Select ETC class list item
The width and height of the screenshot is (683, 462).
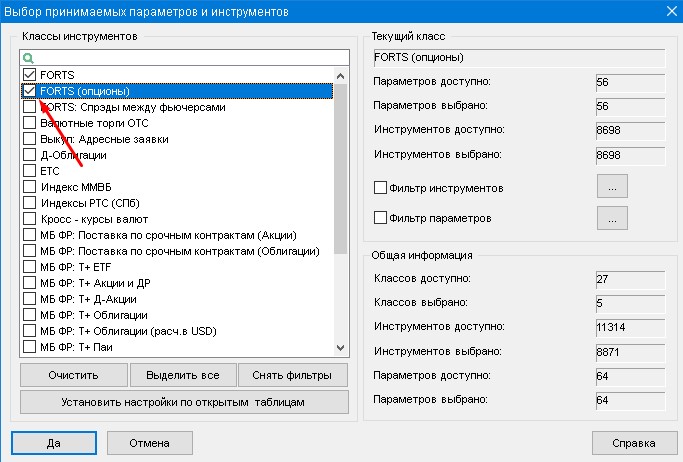click(x=50, y=171)
